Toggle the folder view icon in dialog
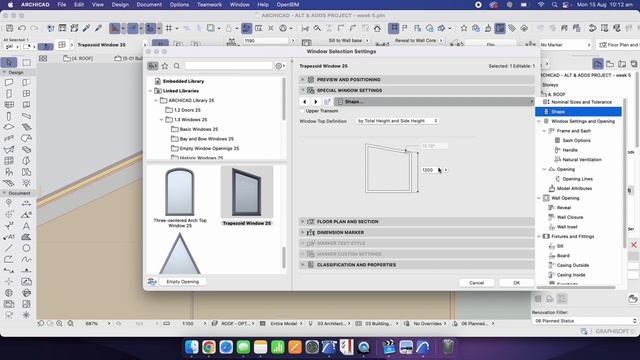640x360 pixels. click(x=153, y=66)
